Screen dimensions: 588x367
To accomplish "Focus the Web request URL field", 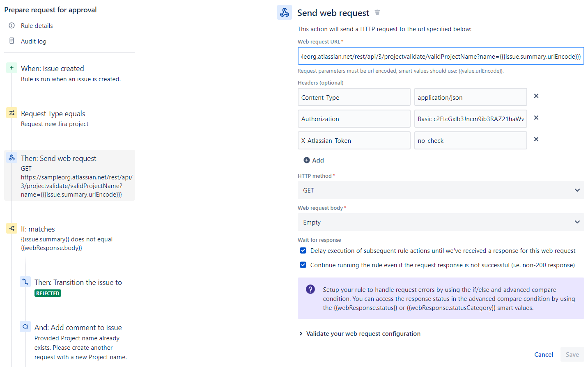I will (x=441, y=56).
